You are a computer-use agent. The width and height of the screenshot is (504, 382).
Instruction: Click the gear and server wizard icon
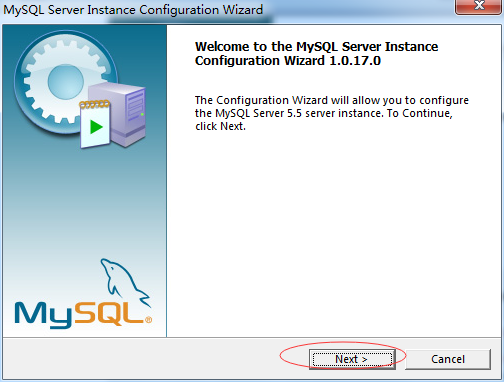pyautogui.click(x=80, y=89)
